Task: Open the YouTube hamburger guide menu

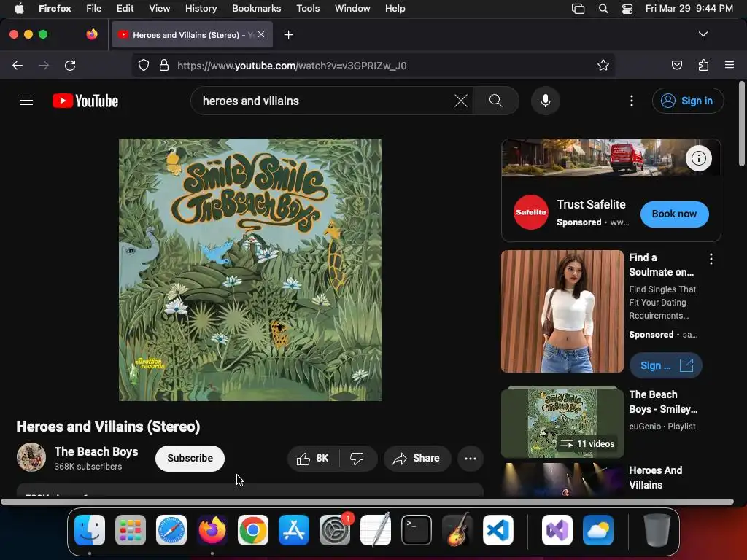Action: [x=26, y=101]
